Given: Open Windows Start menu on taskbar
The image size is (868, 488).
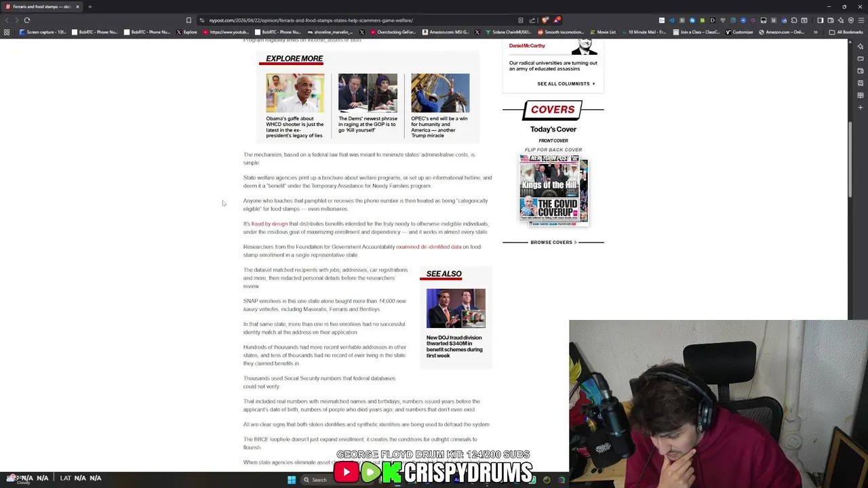Looking at the screenshot, I should click(x=292, y=480).
